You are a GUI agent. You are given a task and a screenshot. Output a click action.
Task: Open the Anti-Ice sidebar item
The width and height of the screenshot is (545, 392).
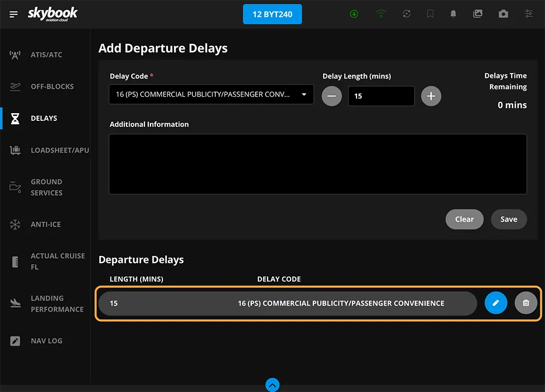coord(45,224)
